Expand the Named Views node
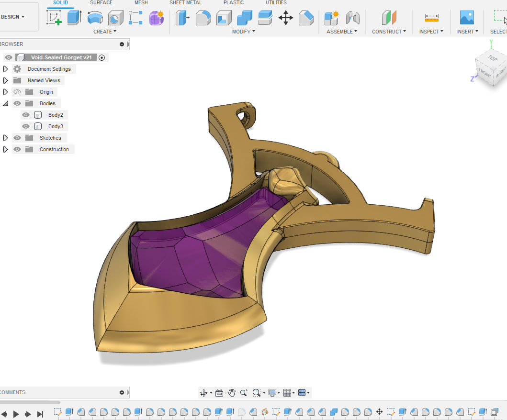This screenshot has width=507, height=420. (5, 80)
